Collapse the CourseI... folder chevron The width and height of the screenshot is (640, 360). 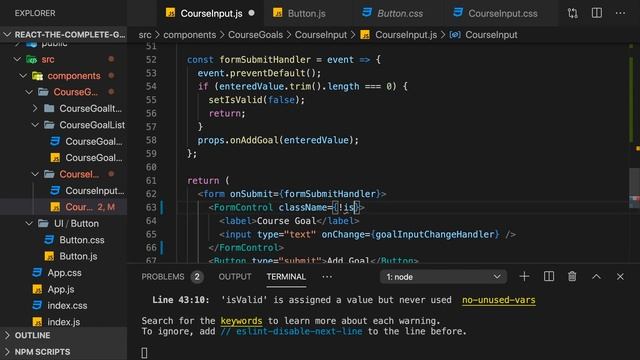(35, 174)
